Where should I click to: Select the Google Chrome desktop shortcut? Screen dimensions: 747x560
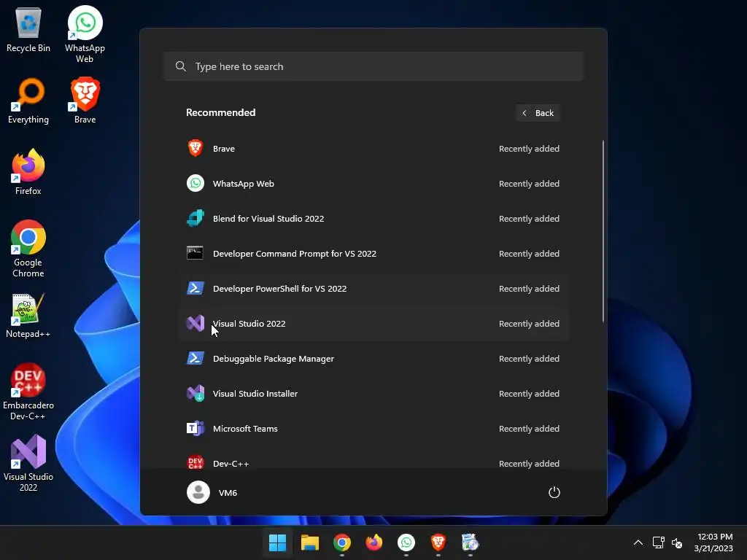[28, 249]
